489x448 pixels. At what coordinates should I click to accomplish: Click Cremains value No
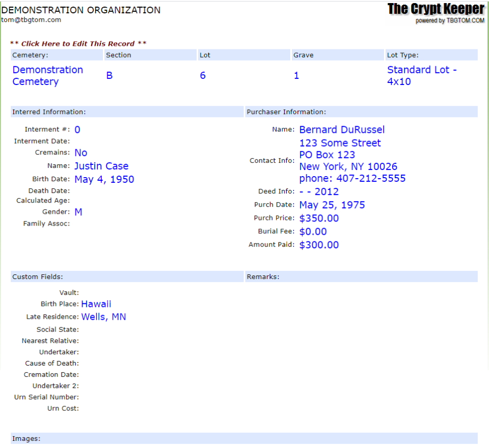tap(81, 152)
